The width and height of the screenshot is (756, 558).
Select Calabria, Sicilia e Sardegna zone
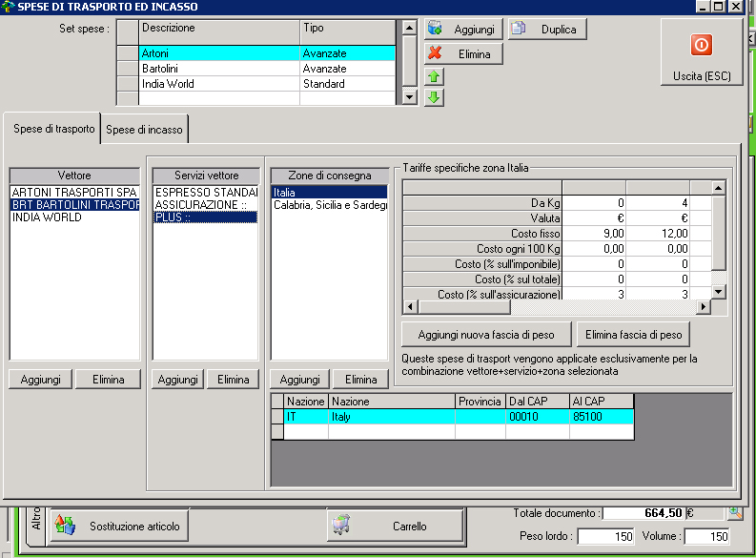click(x=329, y=205)
